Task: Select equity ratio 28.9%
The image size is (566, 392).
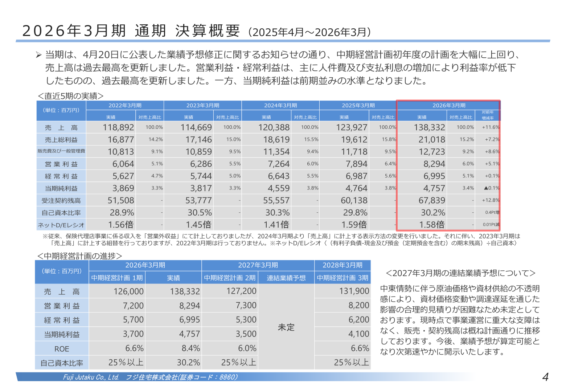Action: coord(122,213)
